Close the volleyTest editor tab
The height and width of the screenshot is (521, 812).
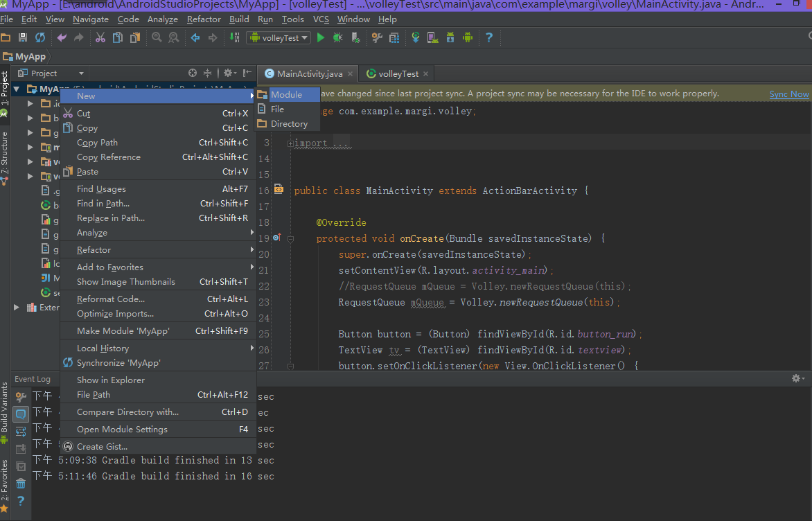click(425, 73)
